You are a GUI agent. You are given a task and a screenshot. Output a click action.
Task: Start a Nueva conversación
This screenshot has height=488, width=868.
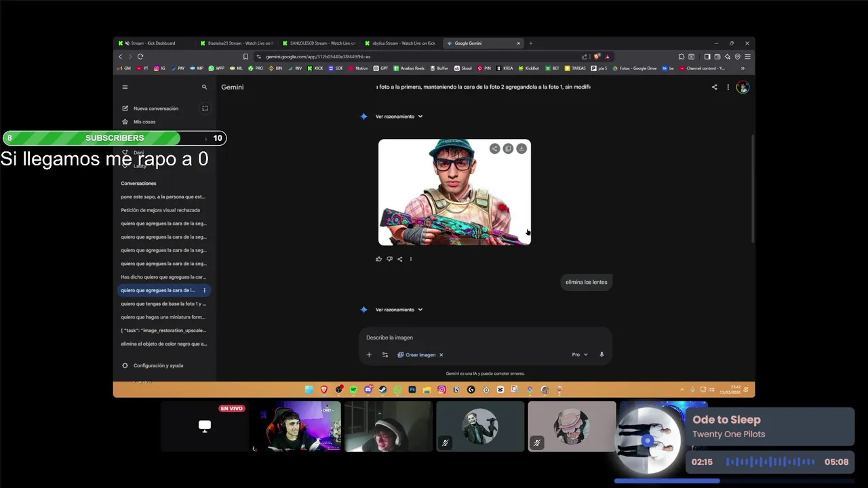pyautogui.click(x=156, y=108)
